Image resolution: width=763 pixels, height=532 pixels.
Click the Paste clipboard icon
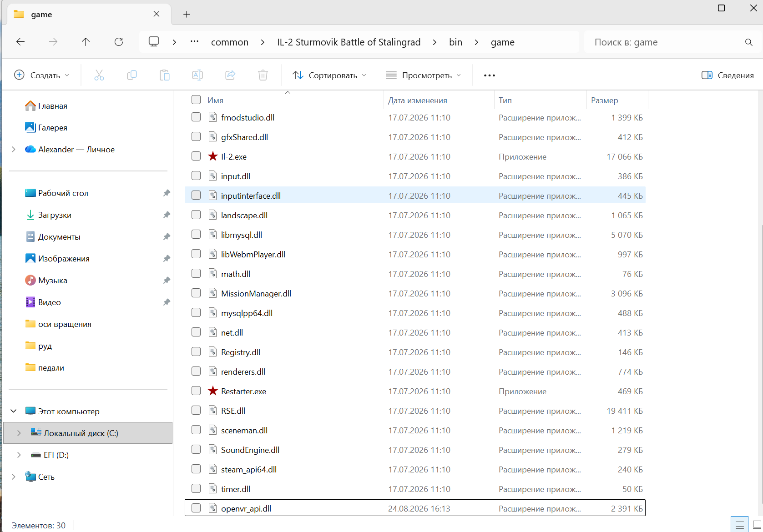[x=165, y=75]
